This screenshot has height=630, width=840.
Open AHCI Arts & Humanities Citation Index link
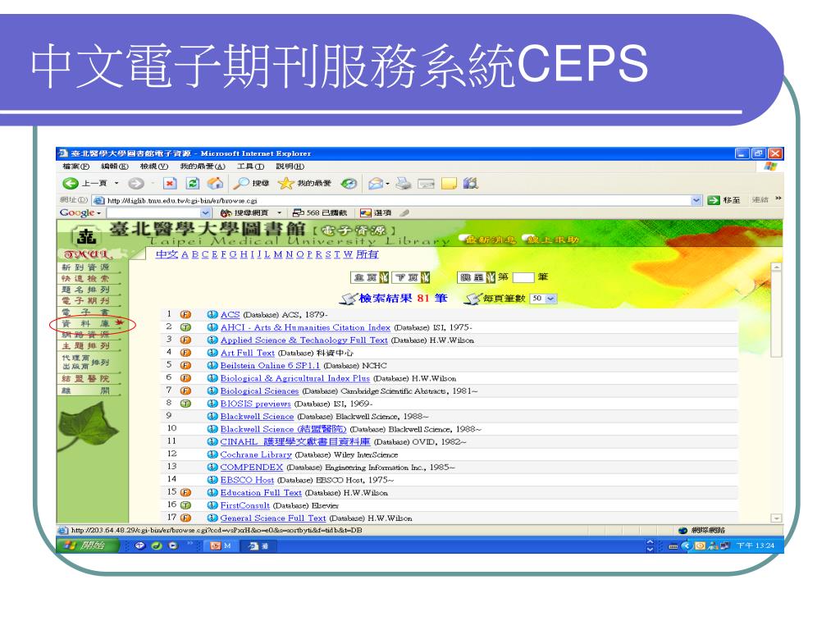click(305, 327)
